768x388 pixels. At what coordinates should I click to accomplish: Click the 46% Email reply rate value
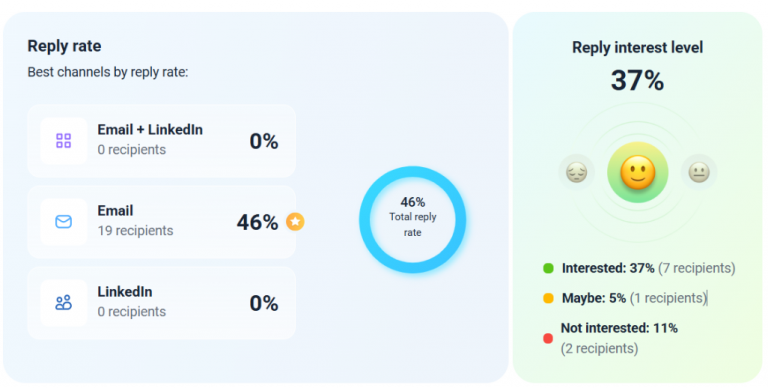[x=258, y=222]
